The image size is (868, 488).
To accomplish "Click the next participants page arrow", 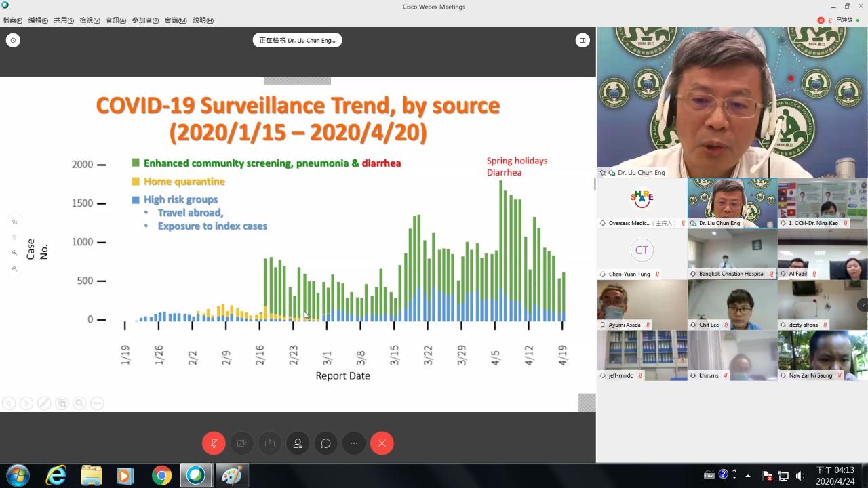I will click(863, 305).
